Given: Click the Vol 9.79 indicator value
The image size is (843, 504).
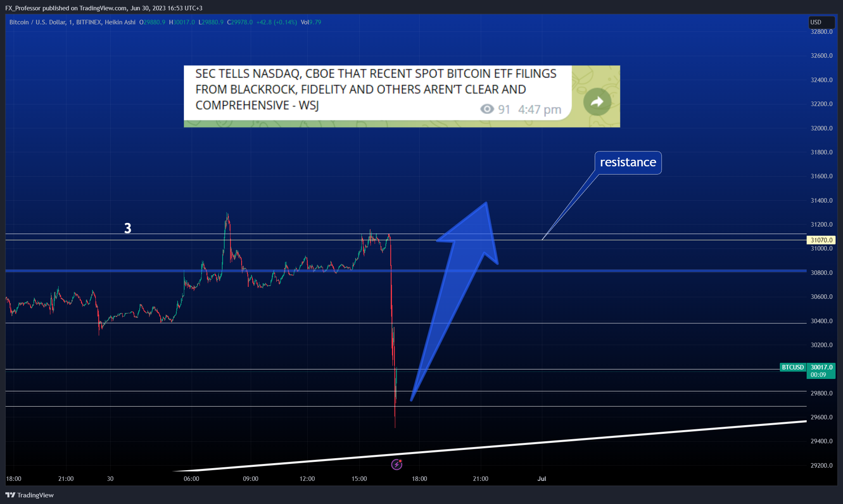Looking at the screenshot, I should click(311, 22).
